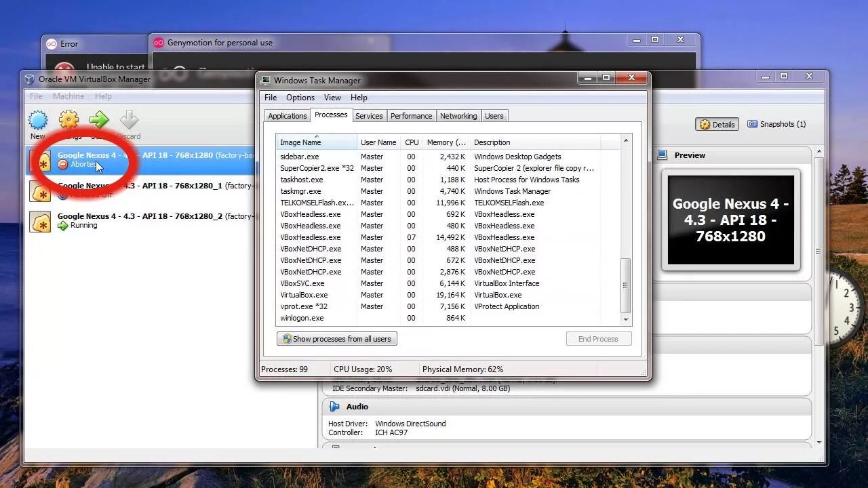Click CPU Usage 20% status entry

tap(363, 369)
